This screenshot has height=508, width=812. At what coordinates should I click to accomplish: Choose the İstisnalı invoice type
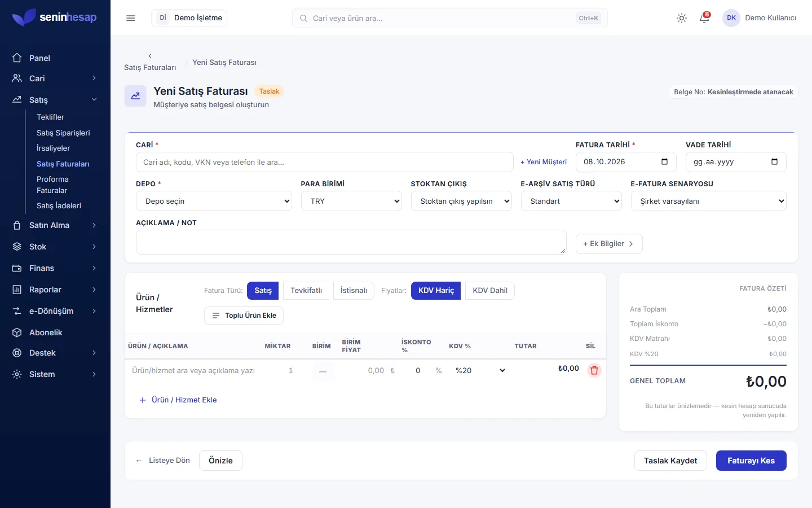354,290
